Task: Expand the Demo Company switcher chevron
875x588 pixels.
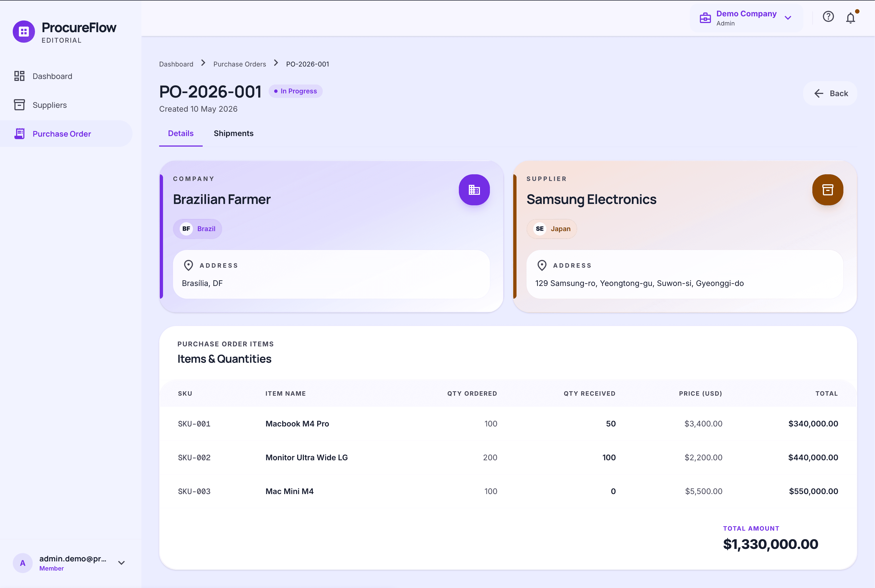Action: point(788,18)
